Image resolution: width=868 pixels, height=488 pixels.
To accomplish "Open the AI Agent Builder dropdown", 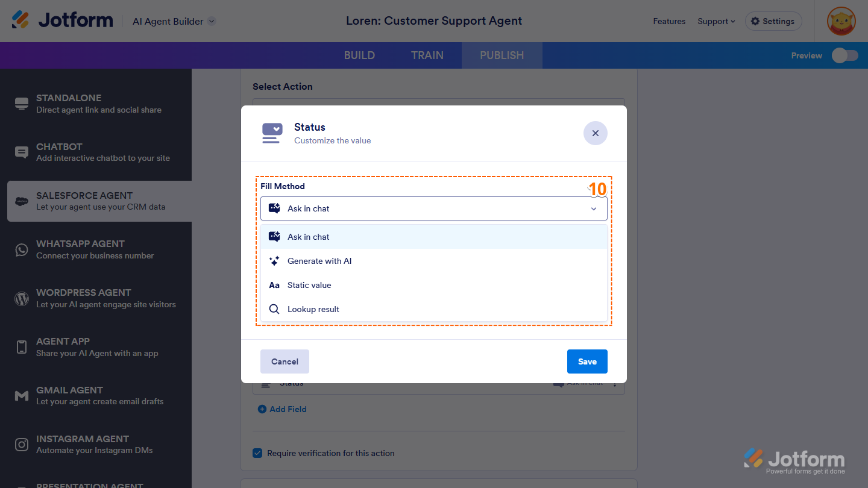I will pyautogui.click(x=173, y=20).
